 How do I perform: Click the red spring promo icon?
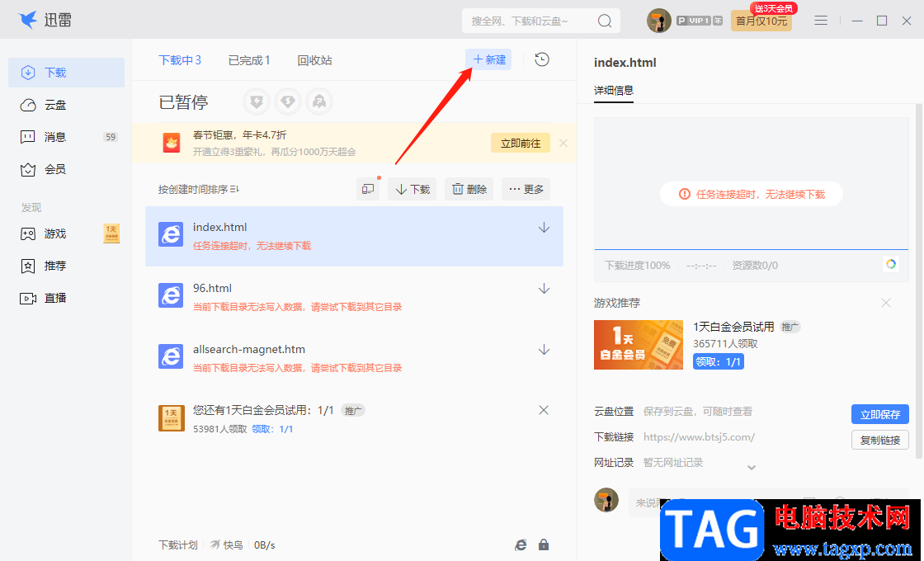click(172, 143)
